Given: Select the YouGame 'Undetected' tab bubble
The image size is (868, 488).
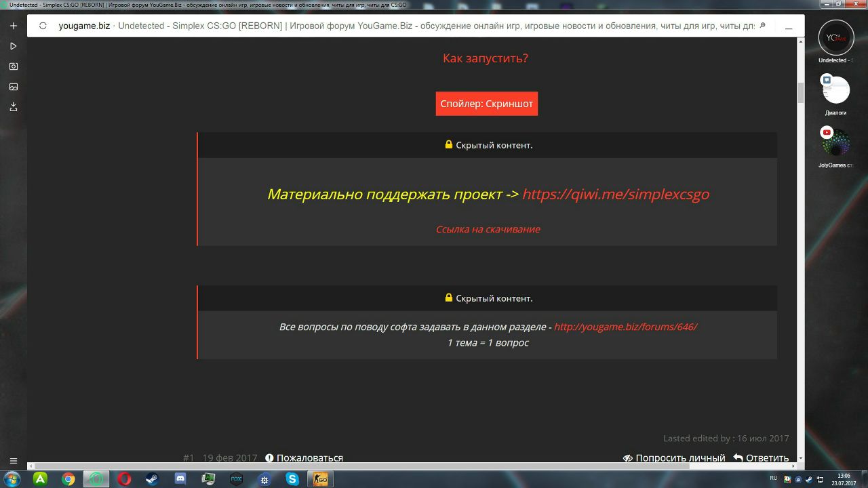Looking at the screenshot, I should (835, 38).
